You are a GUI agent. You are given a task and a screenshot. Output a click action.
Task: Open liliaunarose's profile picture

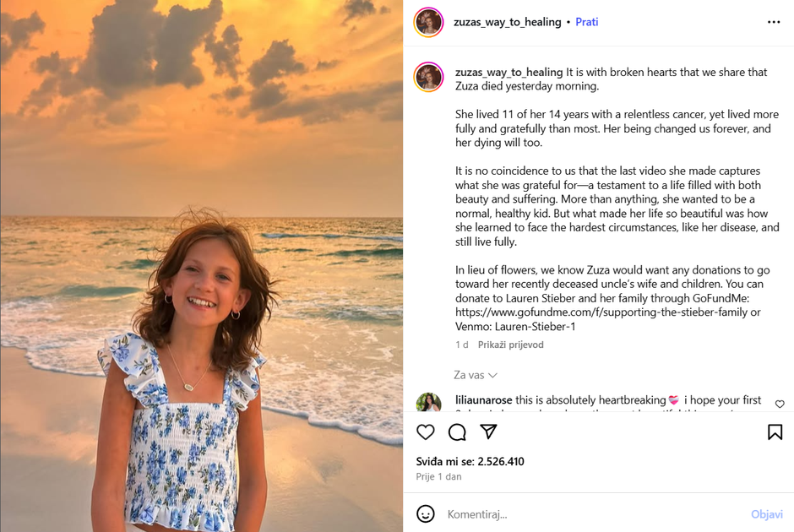tap(428, 404)
